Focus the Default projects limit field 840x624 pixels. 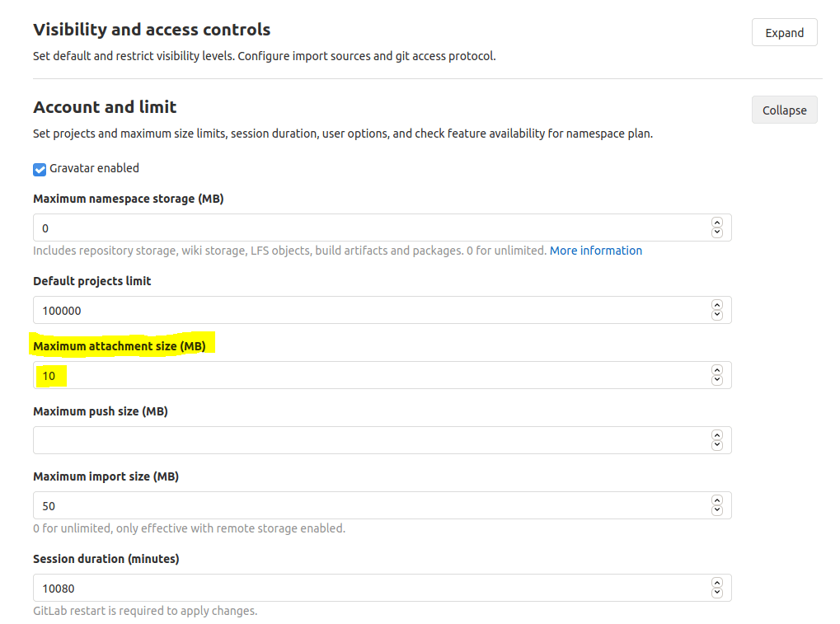coord(371,311)
